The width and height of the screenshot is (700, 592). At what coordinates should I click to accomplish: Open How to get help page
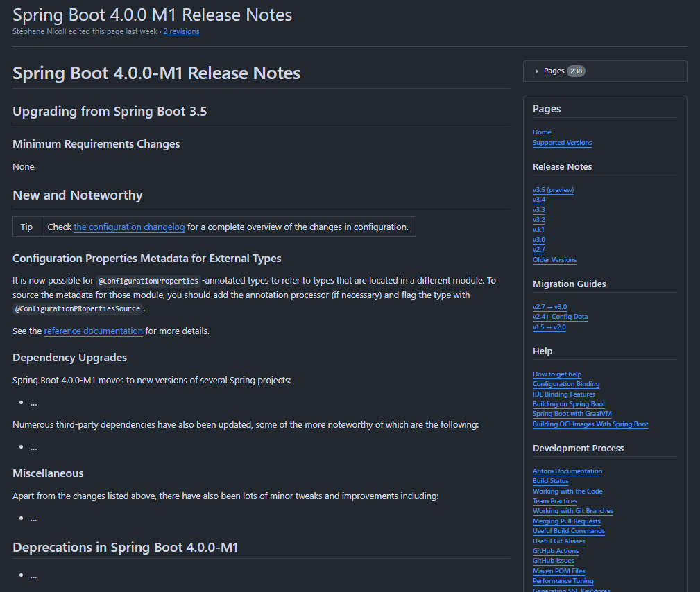point(556,374)
